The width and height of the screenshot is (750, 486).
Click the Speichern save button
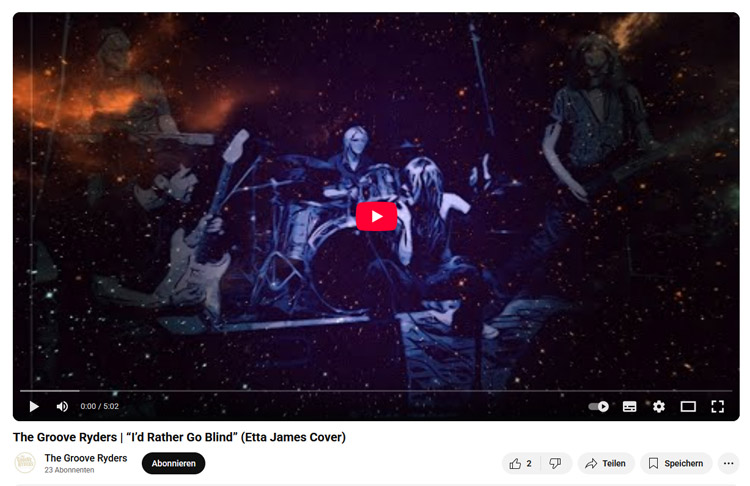pyautogui.click(x=676, y=464)
